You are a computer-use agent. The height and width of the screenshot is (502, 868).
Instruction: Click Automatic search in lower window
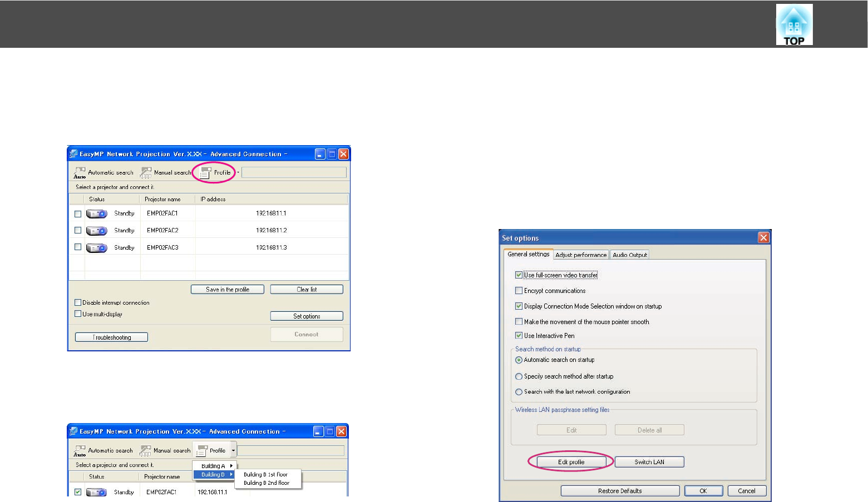[103, 451]
